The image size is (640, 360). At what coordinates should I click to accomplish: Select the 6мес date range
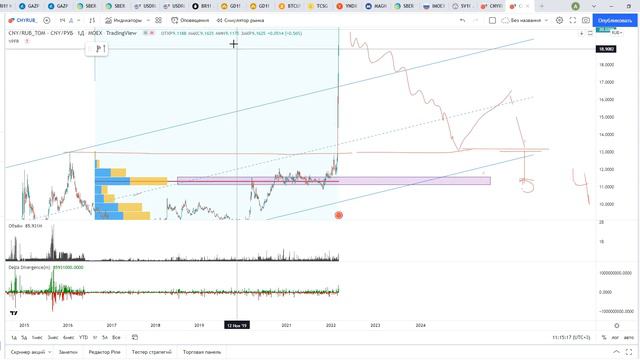pos(69,338)
